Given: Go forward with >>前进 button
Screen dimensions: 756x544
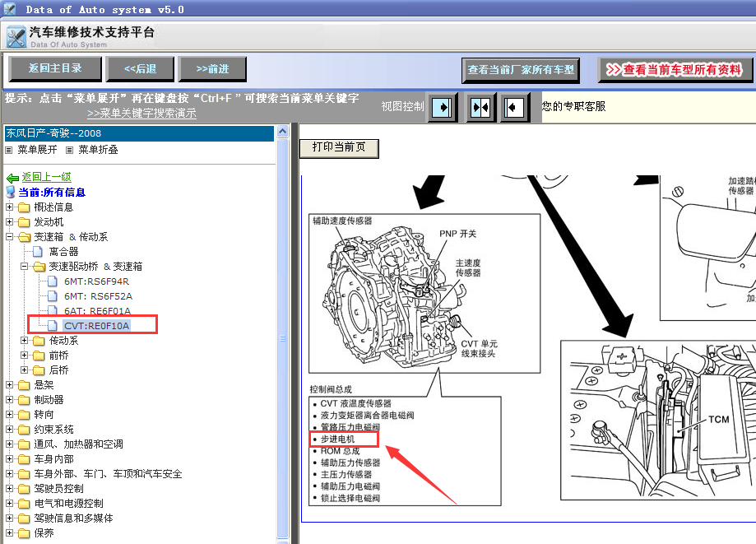Looking at the screenshot, I should (x=212, y=69).
